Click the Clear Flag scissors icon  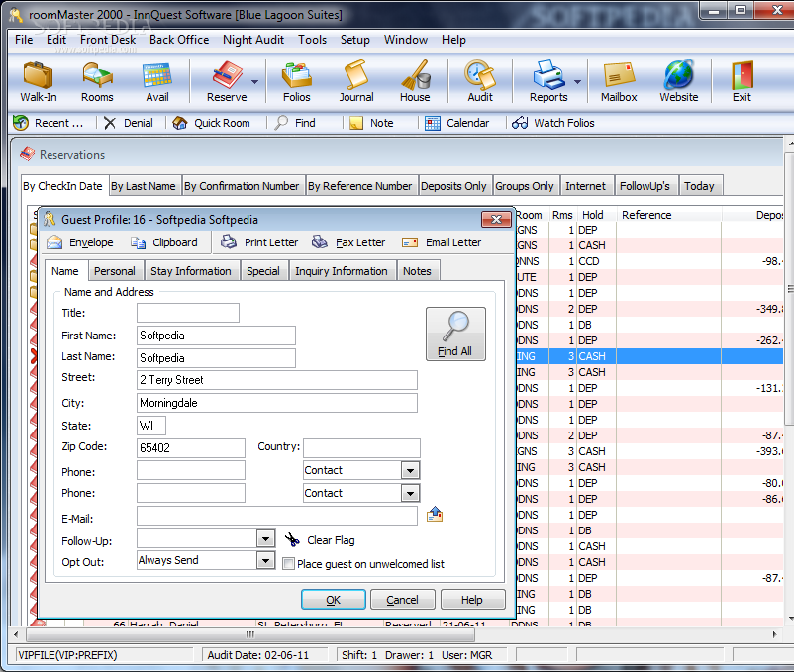click(x=292, y=540)
